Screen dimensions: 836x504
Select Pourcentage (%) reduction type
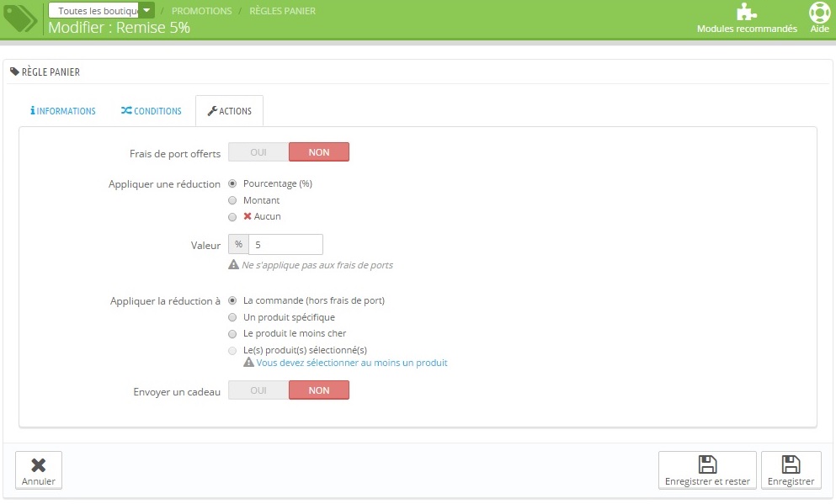(x=232, y=183)
